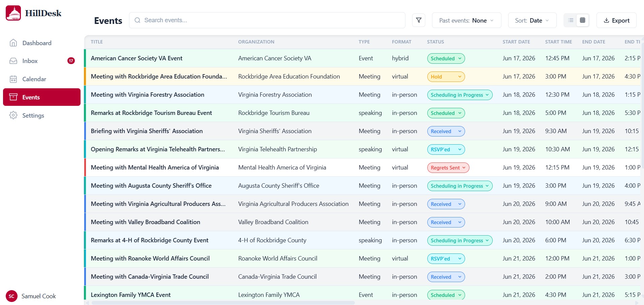The image size is (644, 305).
Task: Open Meeting with Mental Health America of Virginia
Action: [155, 167]
